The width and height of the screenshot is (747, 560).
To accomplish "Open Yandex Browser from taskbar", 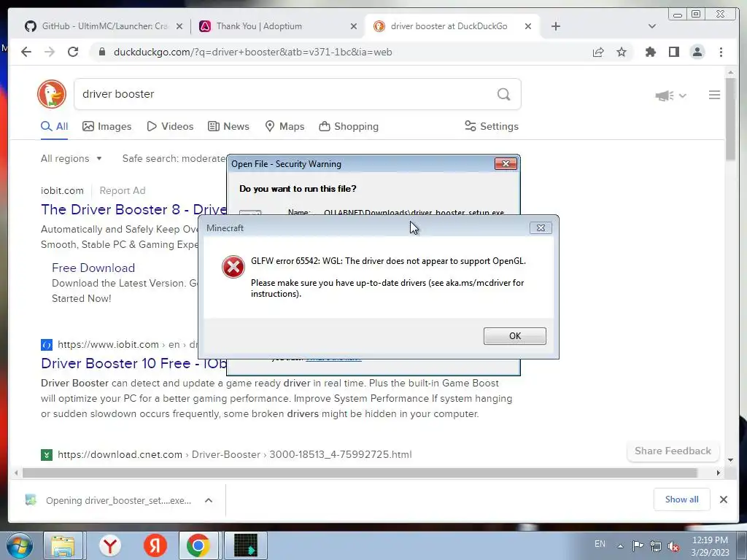I will coord(110,545).
